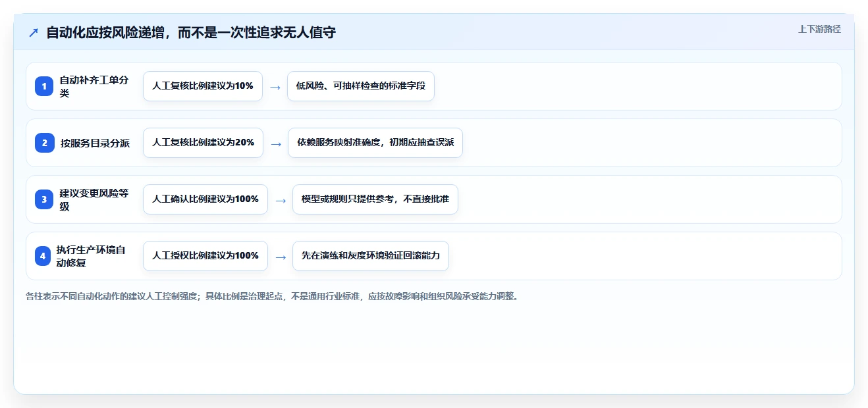Click the 按服务目录分派 step label

tap(95, 143)
